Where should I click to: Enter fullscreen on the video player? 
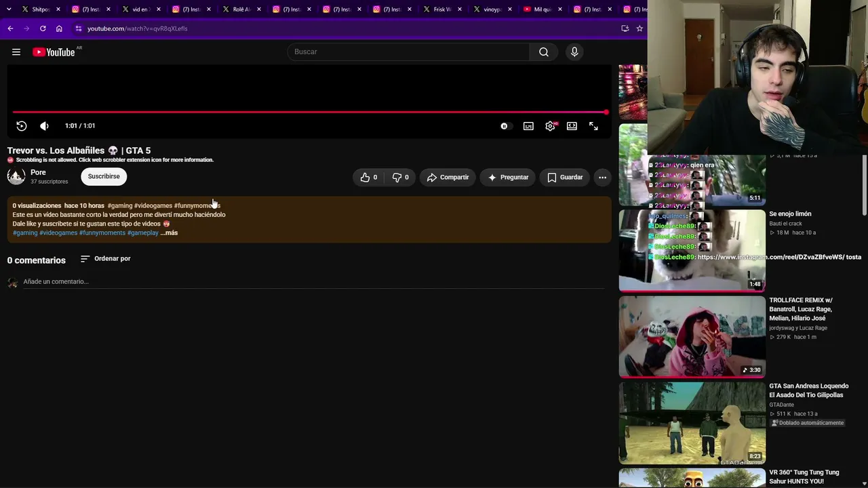pos(593,126)
